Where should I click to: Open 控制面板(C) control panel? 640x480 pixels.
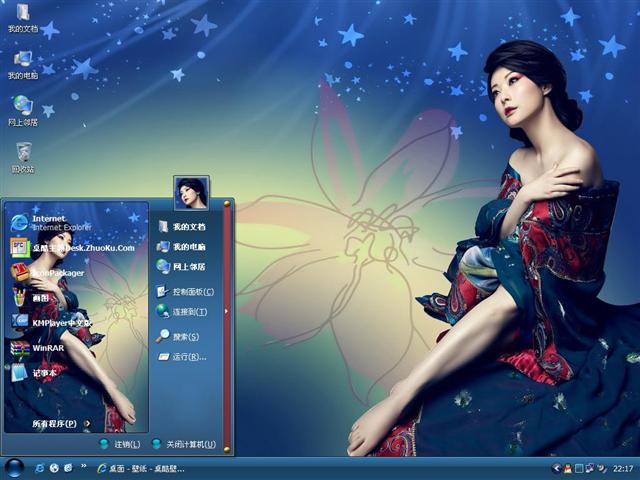186,291
